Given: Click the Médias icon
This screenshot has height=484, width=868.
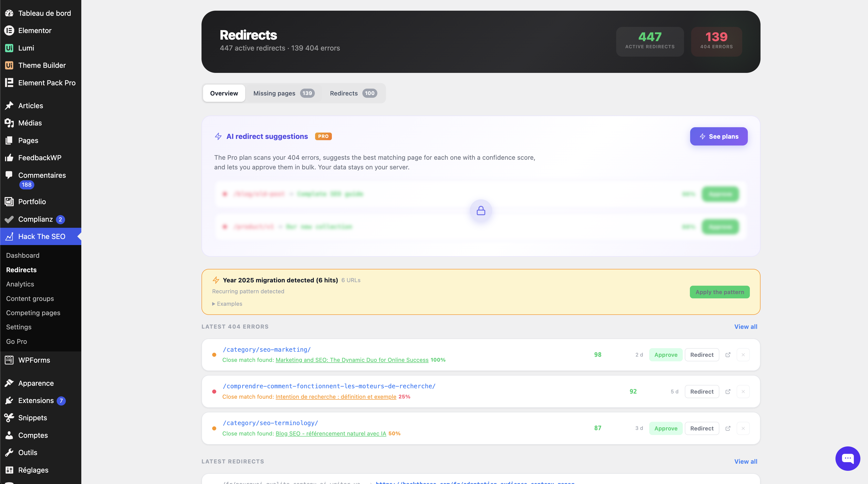Looking at the screenshot, I should coord(9,123).
